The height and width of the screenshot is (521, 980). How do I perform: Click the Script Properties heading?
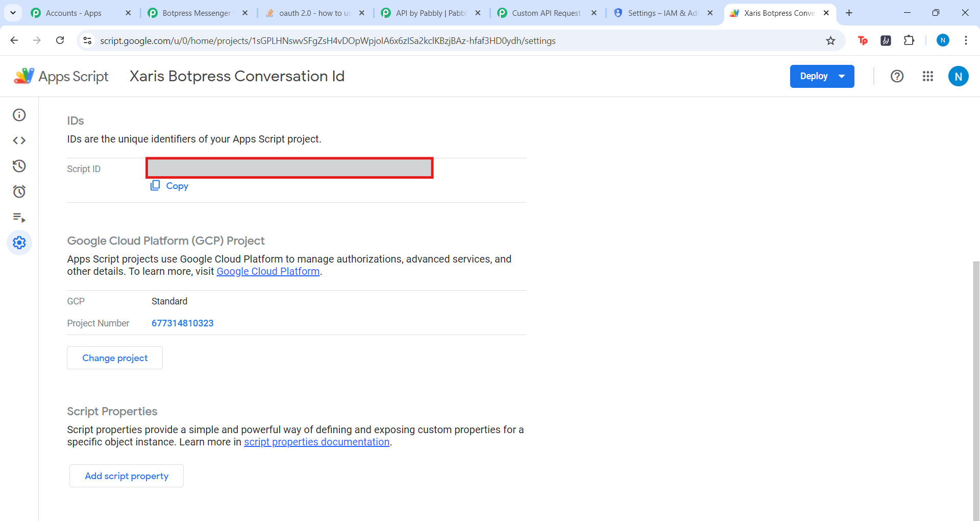click(112, 411)
